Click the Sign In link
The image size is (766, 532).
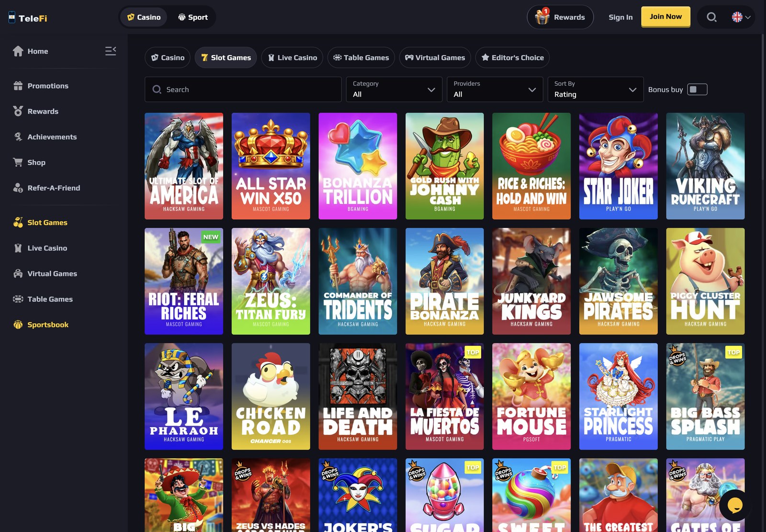[620, 17]
